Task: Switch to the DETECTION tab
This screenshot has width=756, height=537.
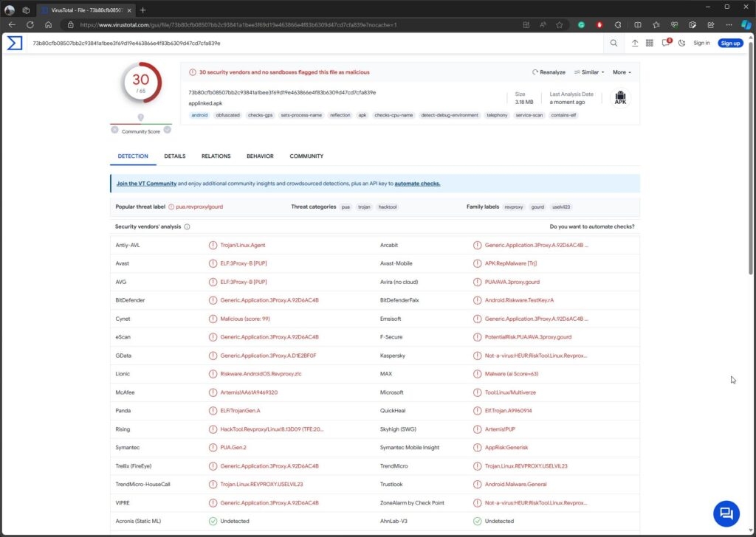Action: pos(133,156)
